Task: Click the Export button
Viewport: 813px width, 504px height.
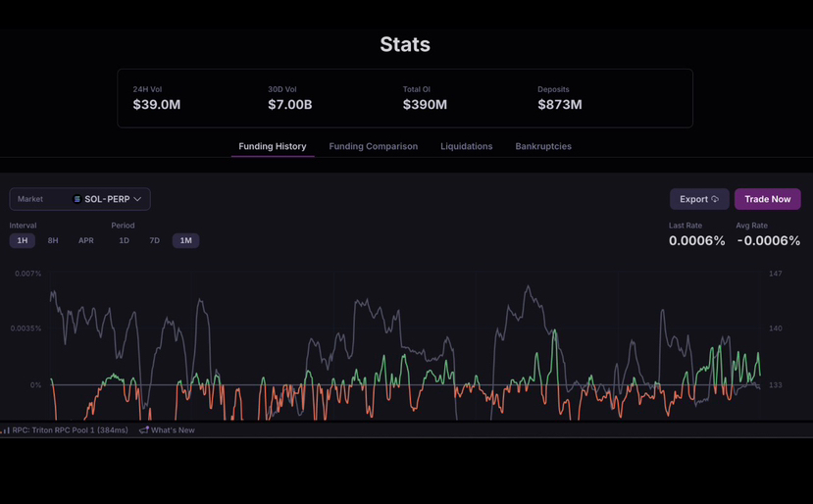Action: coord(699,199)
